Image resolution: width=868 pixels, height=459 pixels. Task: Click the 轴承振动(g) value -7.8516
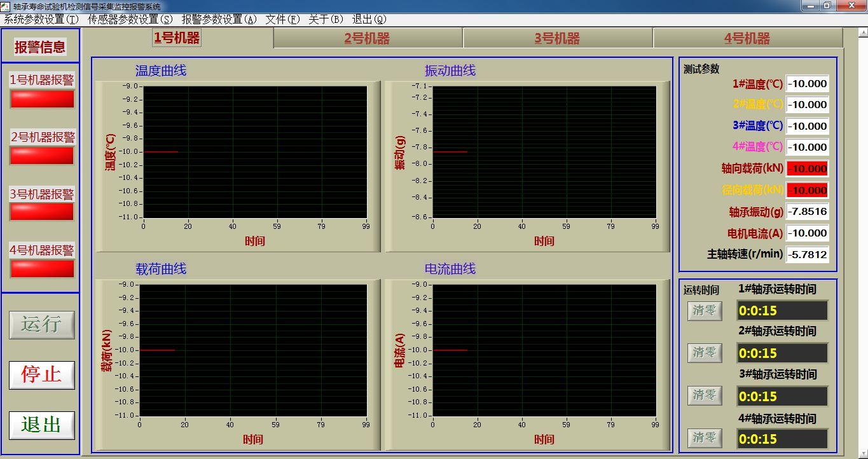[808, 212]
